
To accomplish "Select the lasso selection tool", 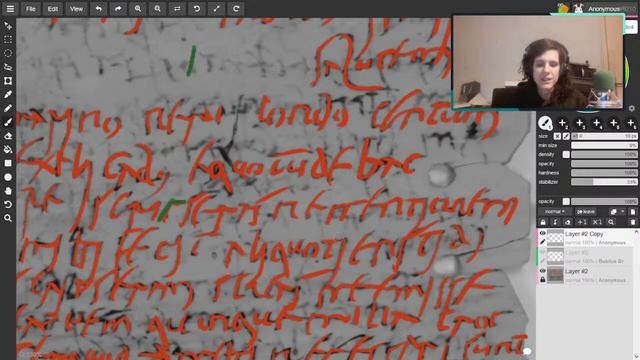I will click(8, 67).
